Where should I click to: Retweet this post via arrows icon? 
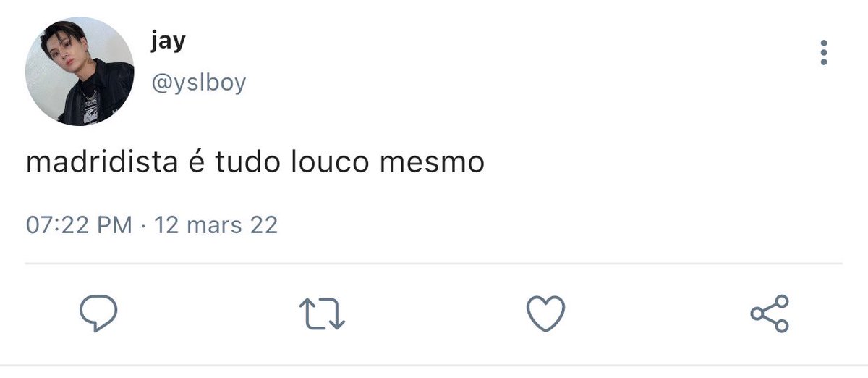322,314
